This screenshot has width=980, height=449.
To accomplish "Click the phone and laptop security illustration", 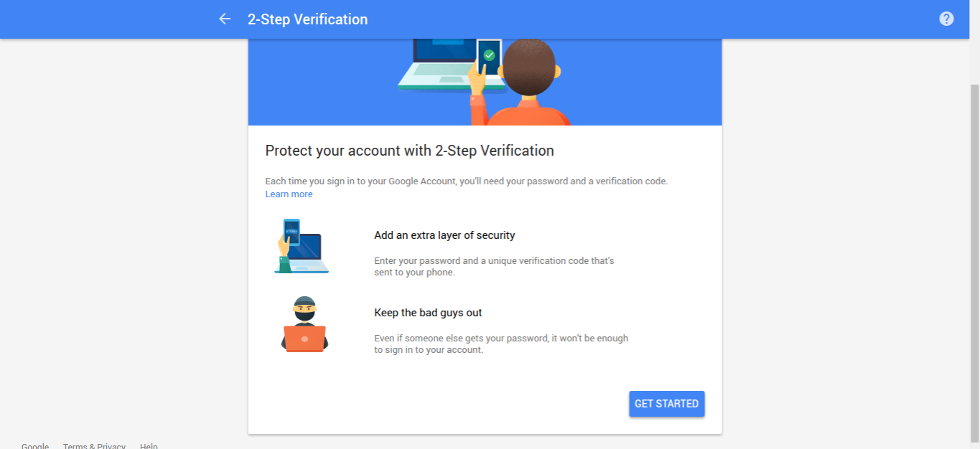I will (301, 246).
